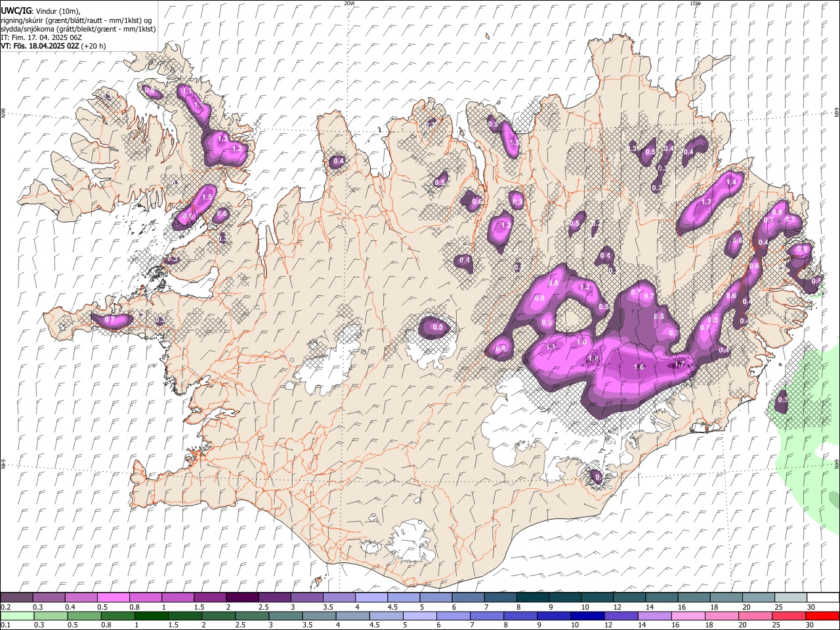Click the 'rigning/skúrir' legend description line

point(75,20)
